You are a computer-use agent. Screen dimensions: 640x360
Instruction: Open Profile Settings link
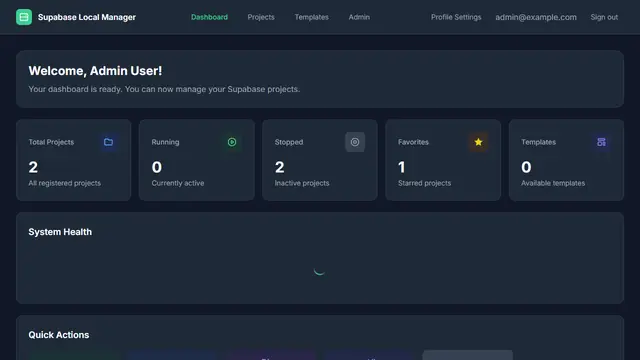pyautogui.click(x=456, y=17)
